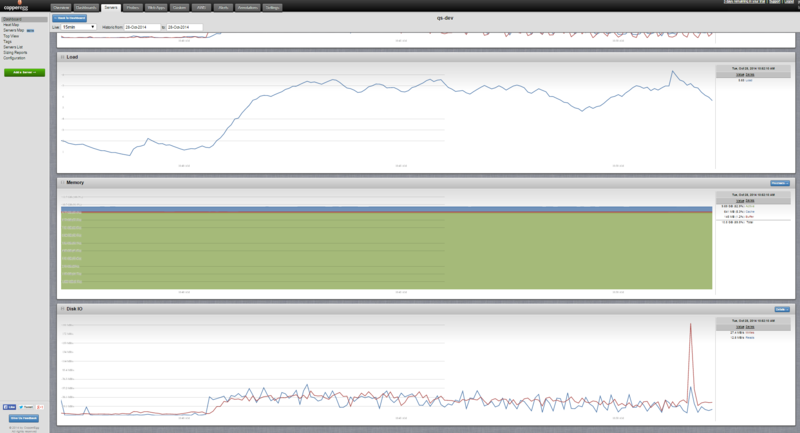Viewport: 800px width, 433px height.
Task: Select the Servers tab
Action: tap(111, 8)
